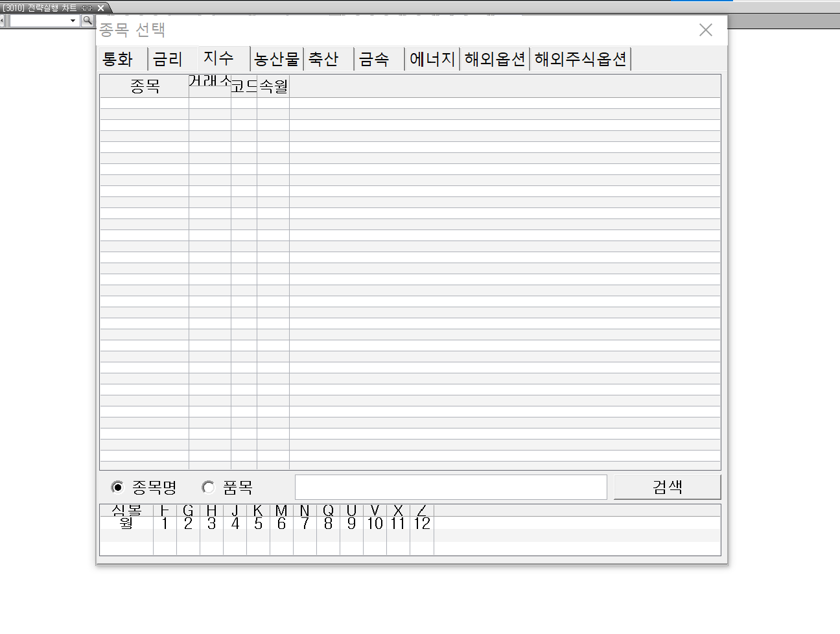Select the 품목 radio button
This screenshot has width=840, height=634.
pos(208,487)
